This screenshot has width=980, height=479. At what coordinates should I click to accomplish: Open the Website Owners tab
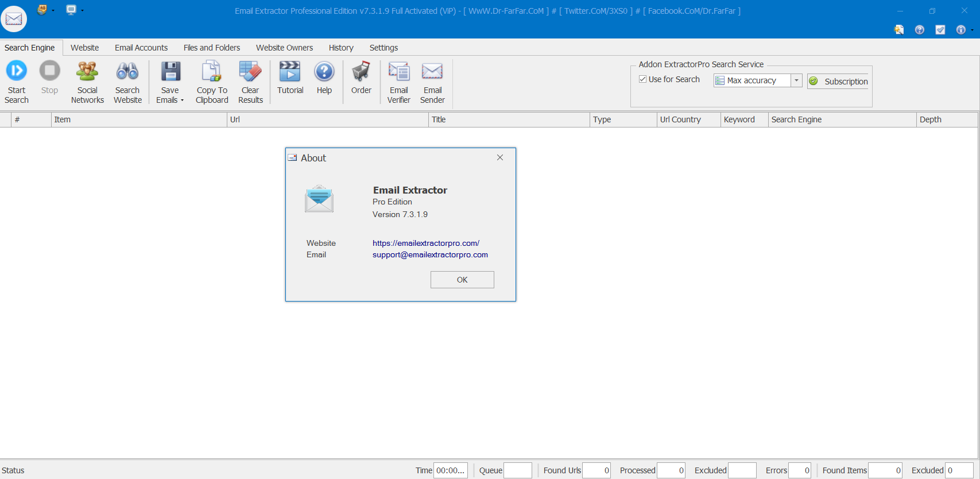[284, 48]
